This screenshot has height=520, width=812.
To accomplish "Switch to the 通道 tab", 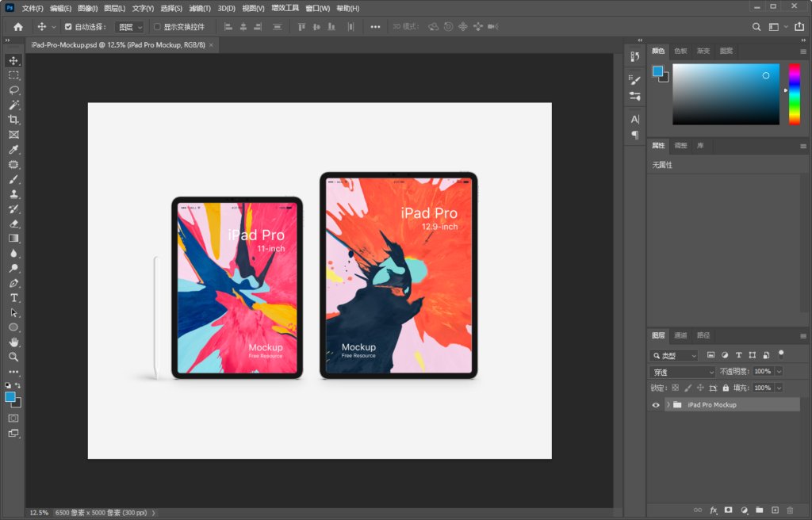I will (680, 335).
